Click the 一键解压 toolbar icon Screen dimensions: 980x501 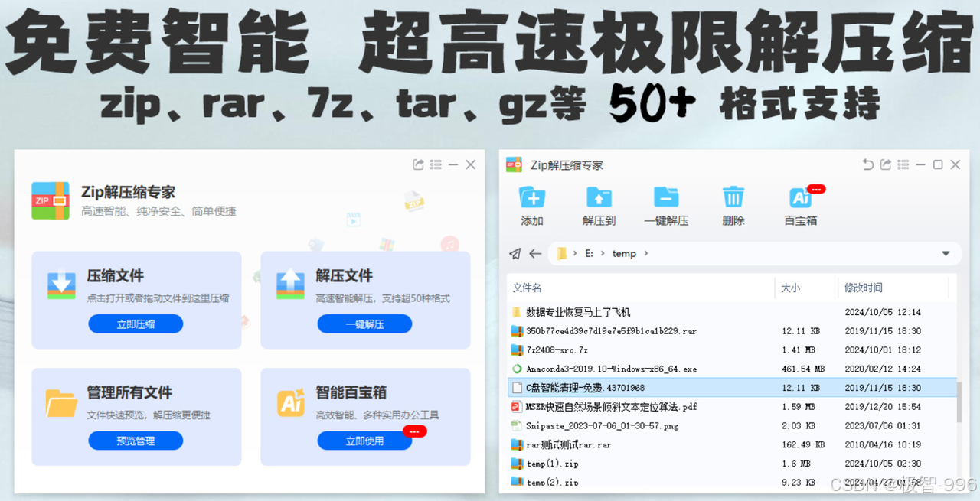[665, 200]
